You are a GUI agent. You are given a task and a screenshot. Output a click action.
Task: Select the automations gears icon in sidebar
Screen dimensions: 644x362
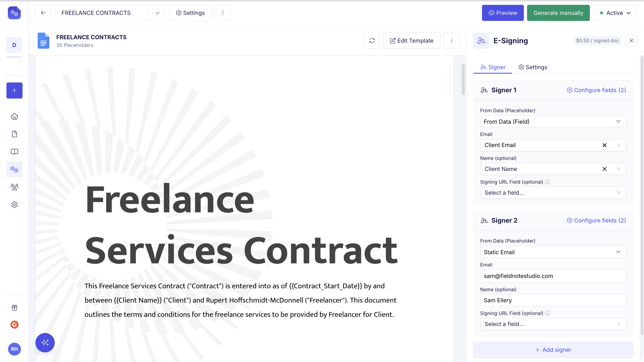[14, 169]
